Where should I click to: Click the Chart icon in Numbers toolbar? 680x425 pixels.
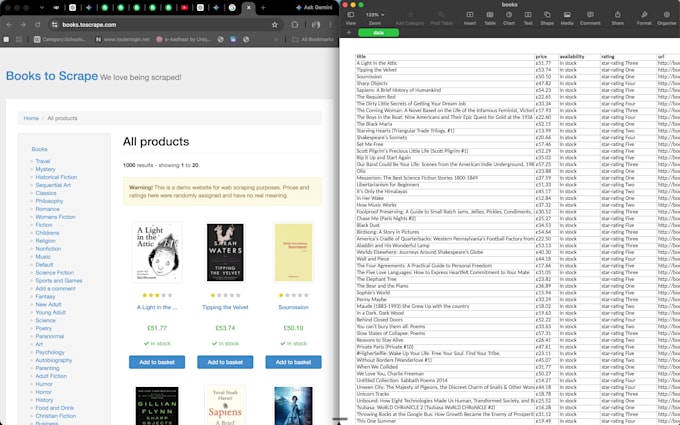(x=509, y=18)
